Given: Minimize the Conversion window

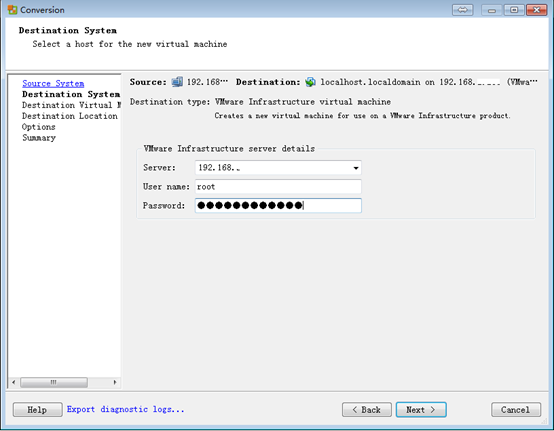Looking at the screenshot, I should click(491, 10).
